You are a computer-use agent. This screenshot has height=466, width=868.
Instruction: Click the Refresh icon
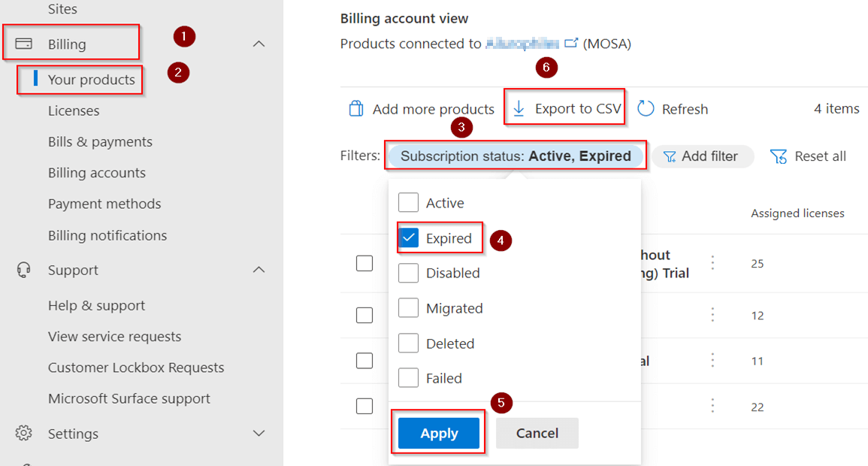[645, 108]
